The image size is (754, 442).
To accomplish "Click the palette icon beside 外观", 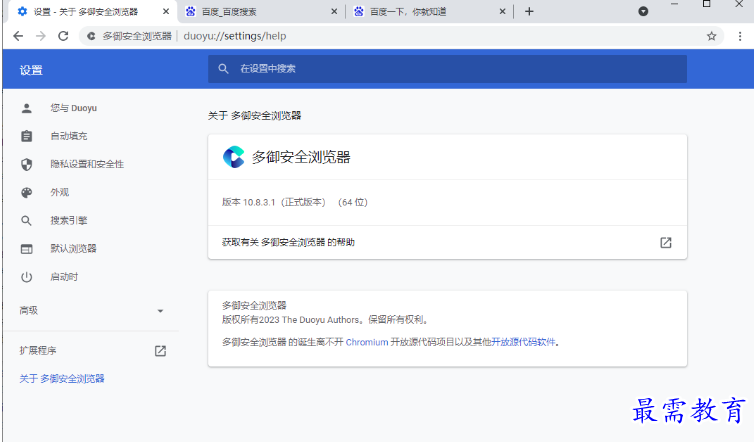I will click(x=26, y=192).
